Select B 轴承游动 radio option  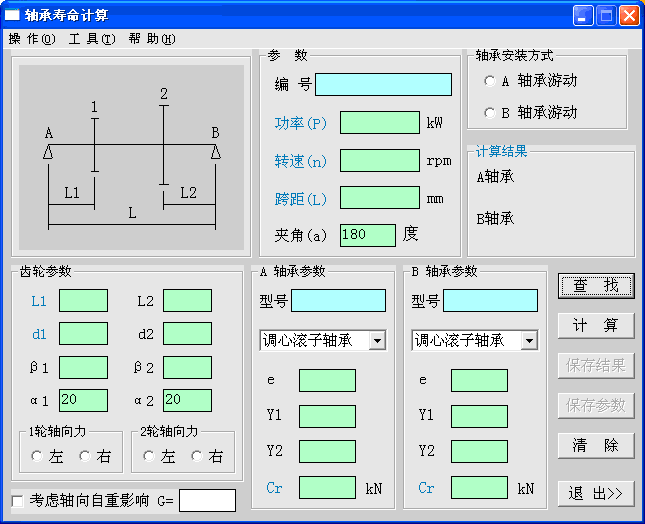click(489, 113)
